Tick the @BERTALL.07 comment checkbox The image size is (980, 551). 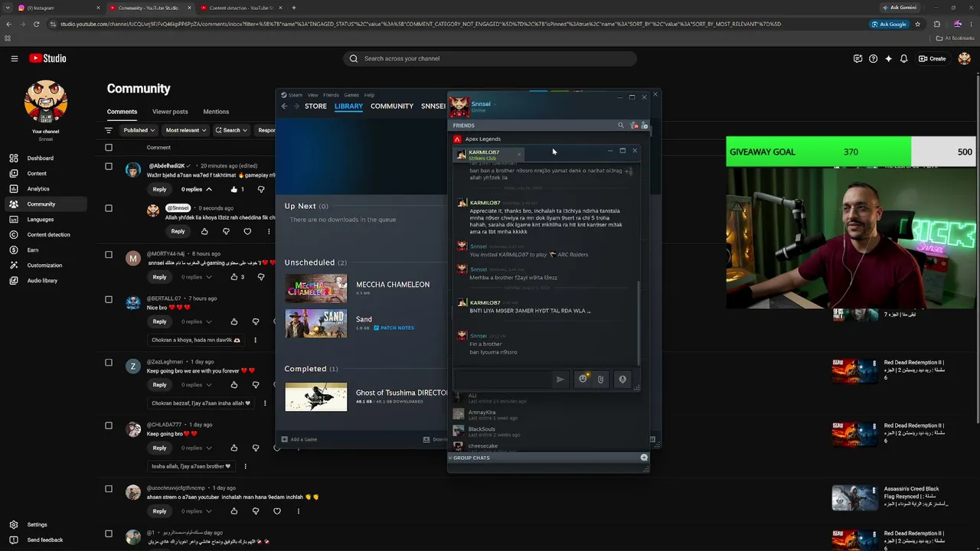click(x=109, y=299)
